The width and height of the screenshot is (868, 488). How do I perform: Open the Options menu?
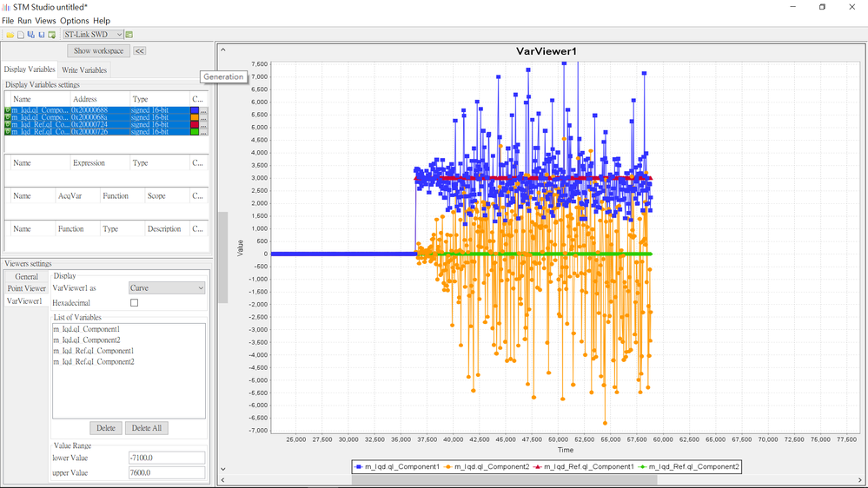tap(74, 21)
